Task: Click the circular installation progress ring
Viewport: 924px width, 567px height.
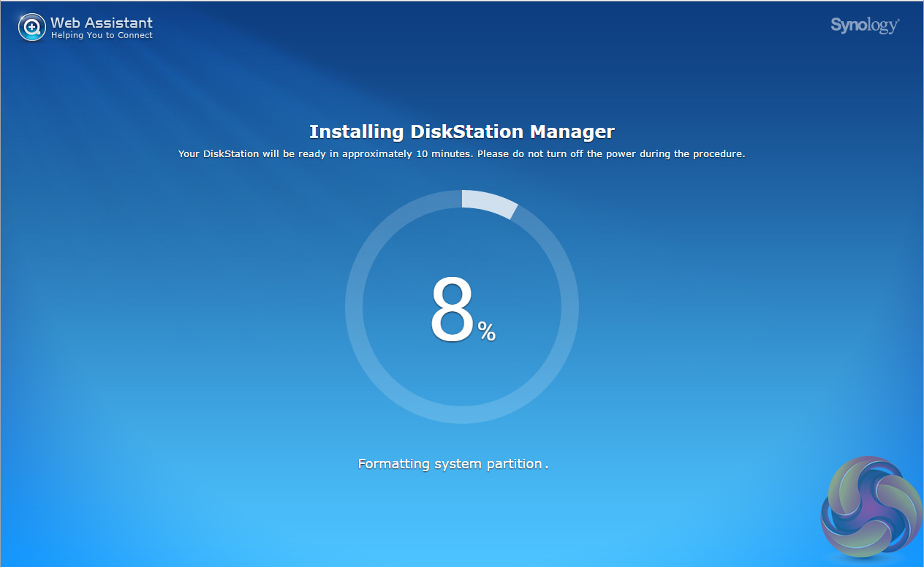Action: point(462,307)
